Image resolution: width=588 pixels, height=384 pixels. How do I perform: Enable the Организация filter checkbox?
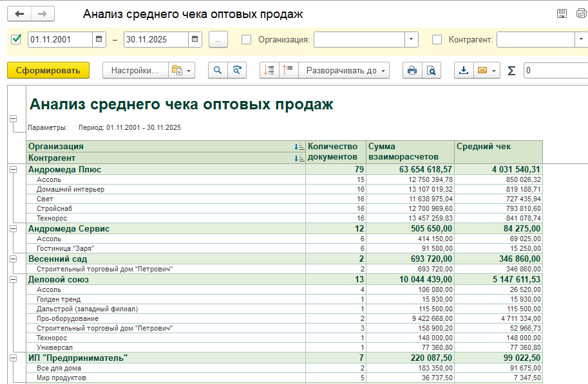(246, 39)
